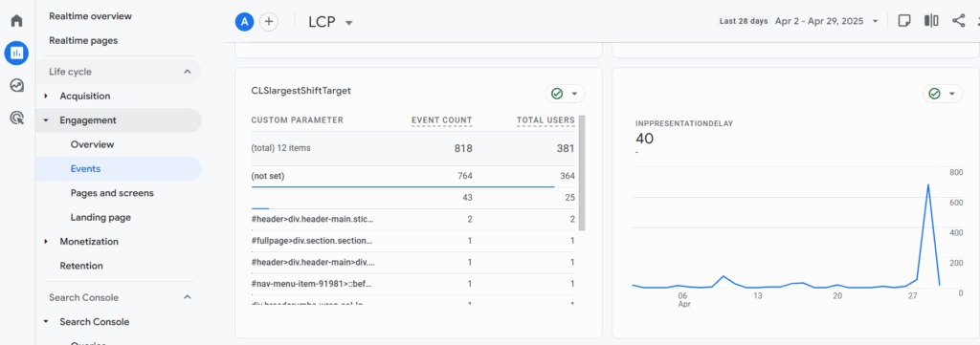Click the '#nav-menu-item-91981>::bef...' row
This screenshot has width=980, height=345.
click(413, 285)
